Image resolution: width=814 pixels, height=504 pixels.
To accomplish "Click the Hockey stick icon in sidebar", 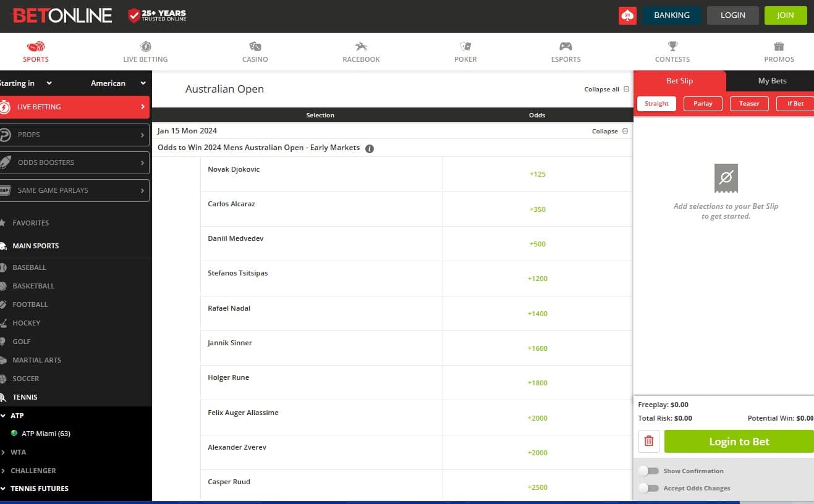I will tap(4, 323).
